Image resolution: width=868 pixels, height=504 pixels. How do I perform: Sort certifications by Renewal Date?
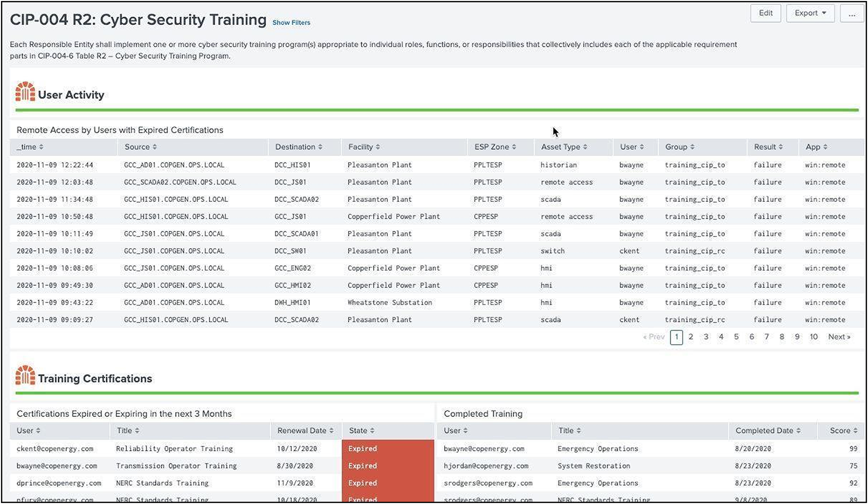[306, 431]
